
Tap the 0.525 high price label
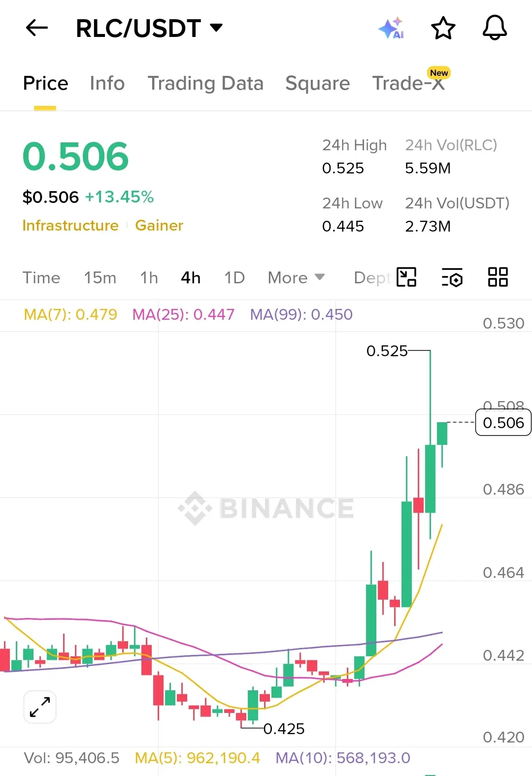(x=387, y=351)
